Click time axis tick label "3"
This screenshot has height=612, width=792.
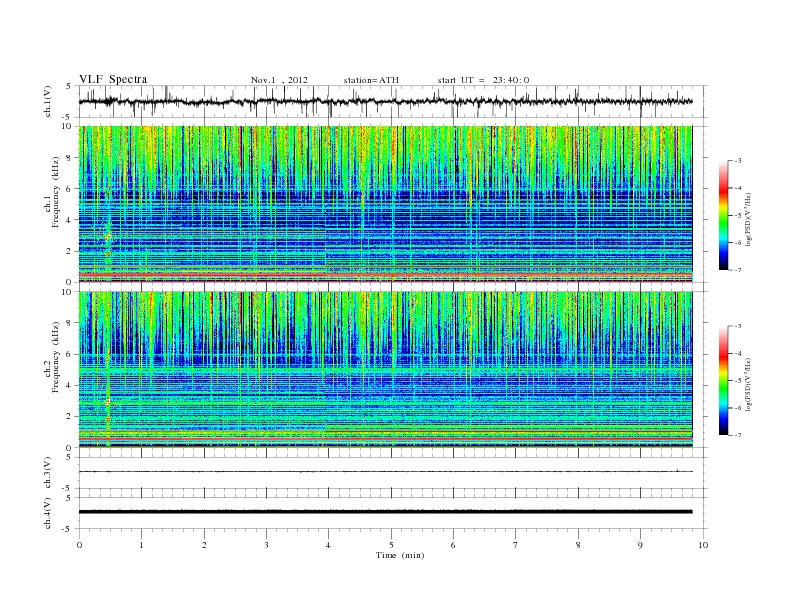(266, 545)
